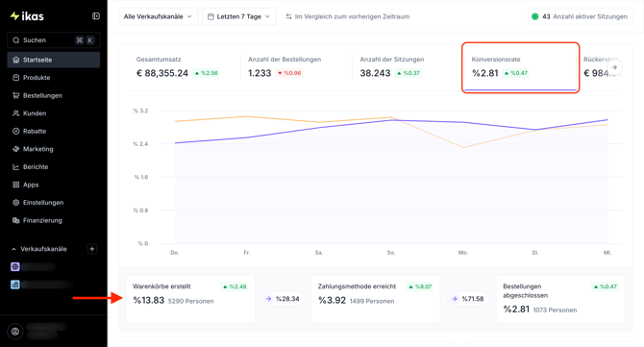
Task: Click the % 2.4 y-axis label
Action: click(x=140, y=144)
